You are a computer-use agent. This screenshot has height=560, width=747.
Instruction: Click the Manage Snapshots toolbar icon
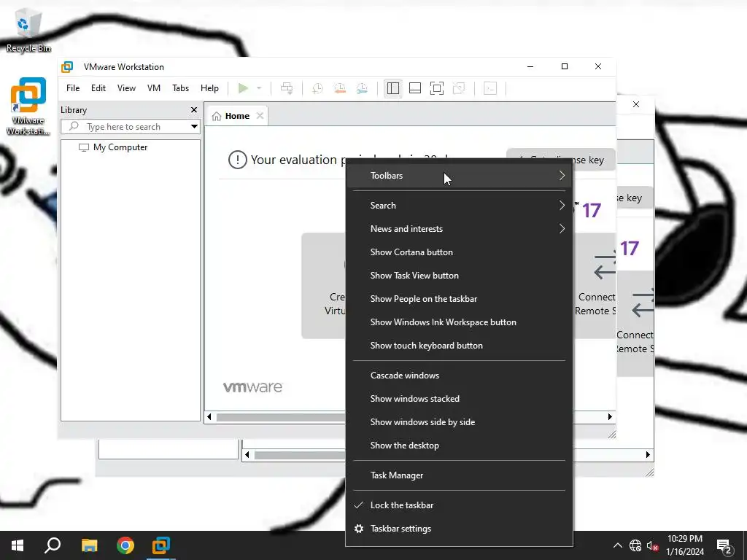click(x=362, y=88)
